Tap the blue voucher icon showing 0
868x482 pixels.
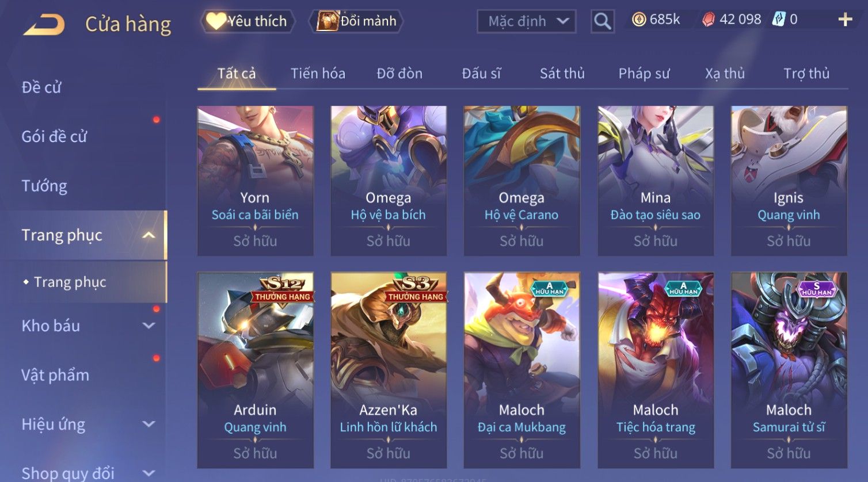pos(779,20)
